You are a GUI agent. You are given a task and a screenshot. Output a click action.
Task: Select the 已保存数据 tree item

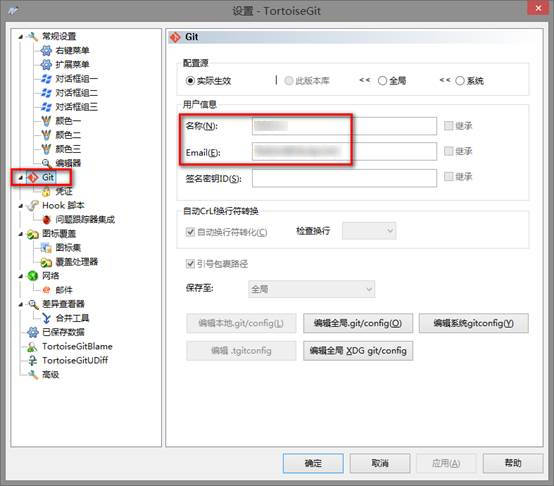point(63,332)
